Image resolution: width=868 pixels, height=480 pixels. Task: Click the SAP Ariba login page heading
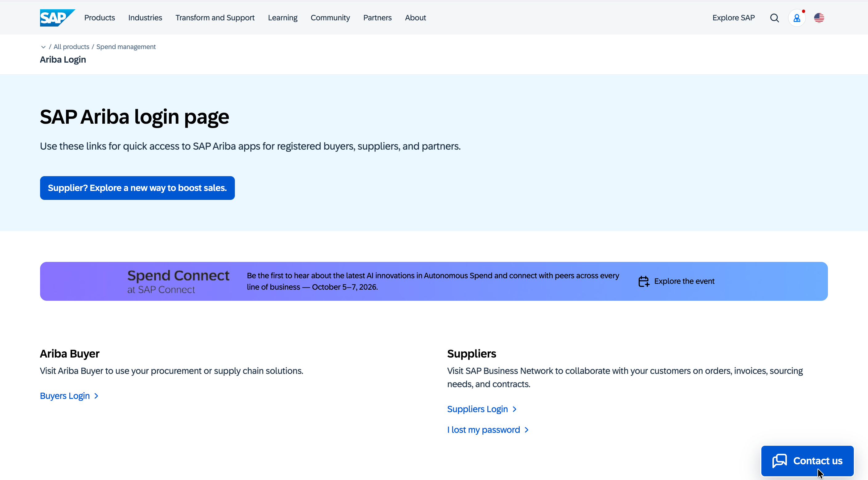click(134, 117)
